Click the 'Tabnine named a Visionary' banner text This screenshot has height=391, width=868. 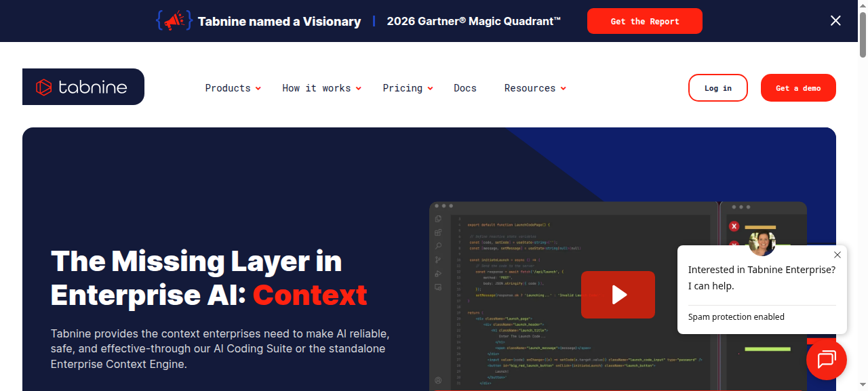pyautogui.click(x=279, y=22)
